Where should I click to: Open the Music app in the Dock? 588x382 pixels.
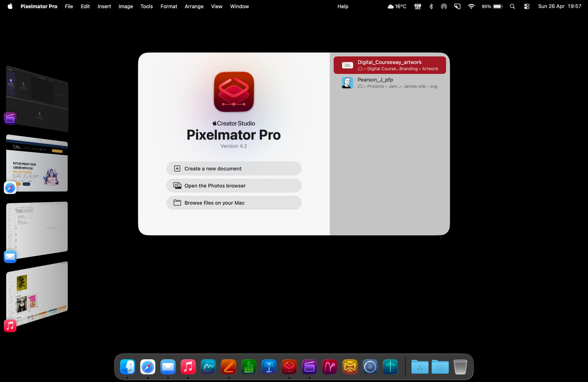coord(188,367)
